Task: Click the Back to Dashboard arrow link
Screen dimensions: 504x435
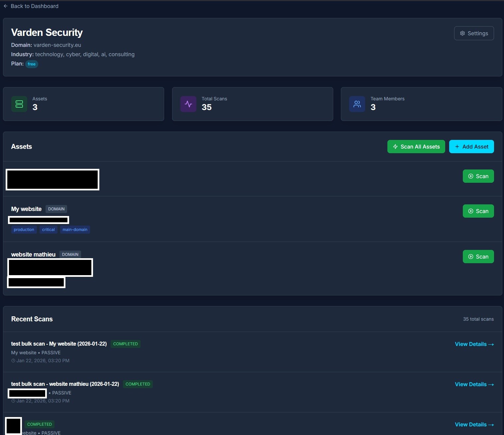Action: coord(31,6)
